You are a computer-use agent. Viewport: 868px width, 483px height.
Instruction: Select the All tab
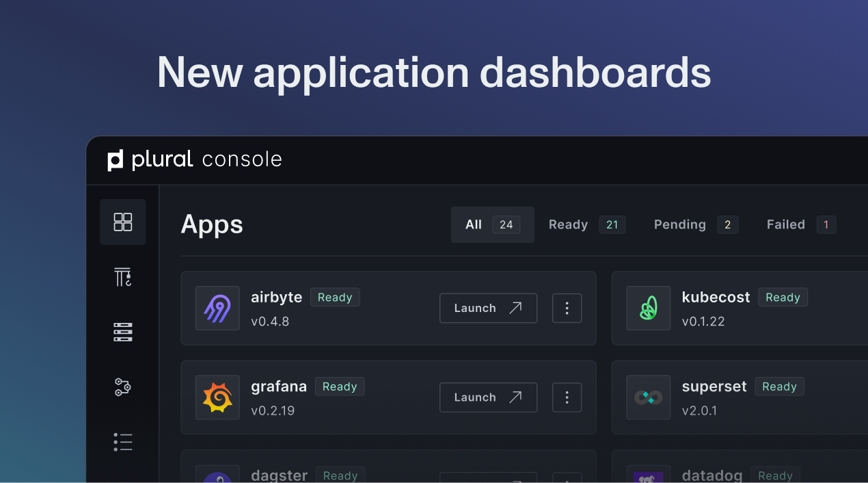point(493,224)
